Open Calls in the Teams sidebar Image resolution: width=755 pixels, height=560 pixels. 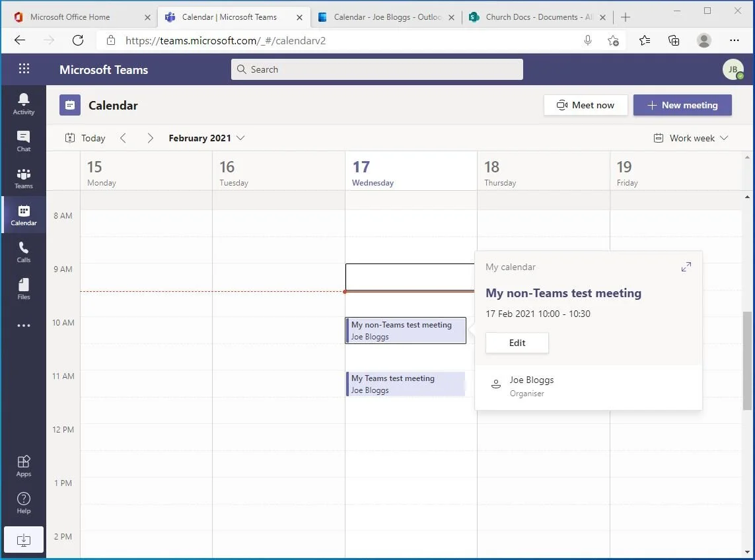click(x=24, y=252)
